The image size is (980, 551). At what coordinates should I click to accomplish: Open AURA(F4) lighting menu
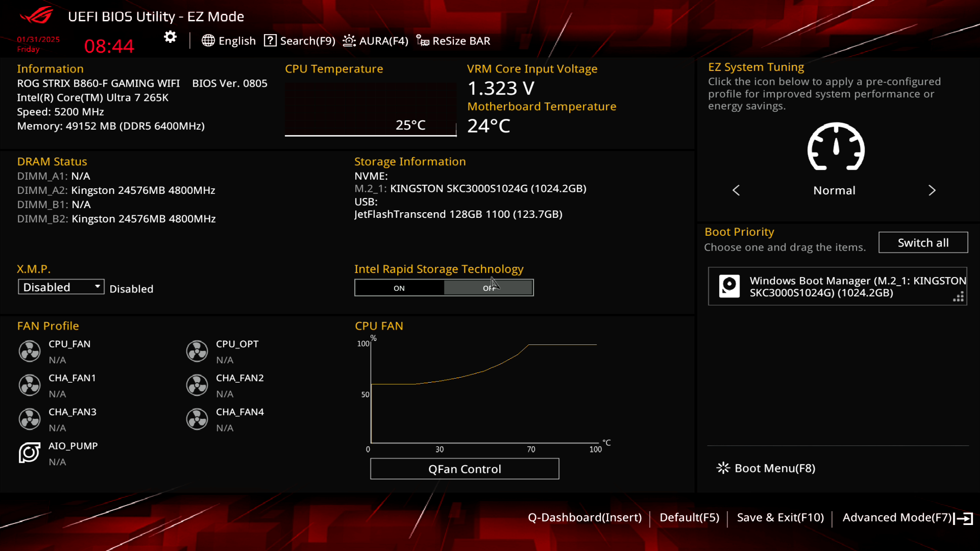[376, 41]
